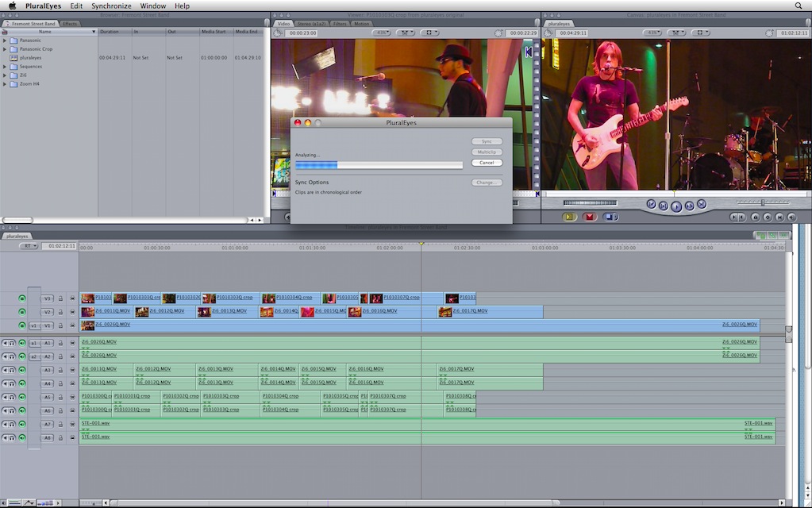Open the Help menu
This screenshot has width=812, height=508.
point(182,6)
